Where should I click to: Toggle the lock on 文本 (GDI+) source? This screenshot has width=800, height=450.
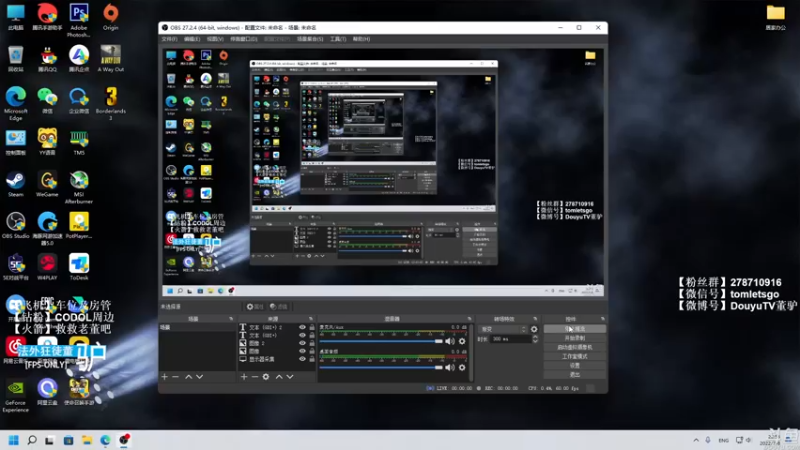click(x=312, y=335)
